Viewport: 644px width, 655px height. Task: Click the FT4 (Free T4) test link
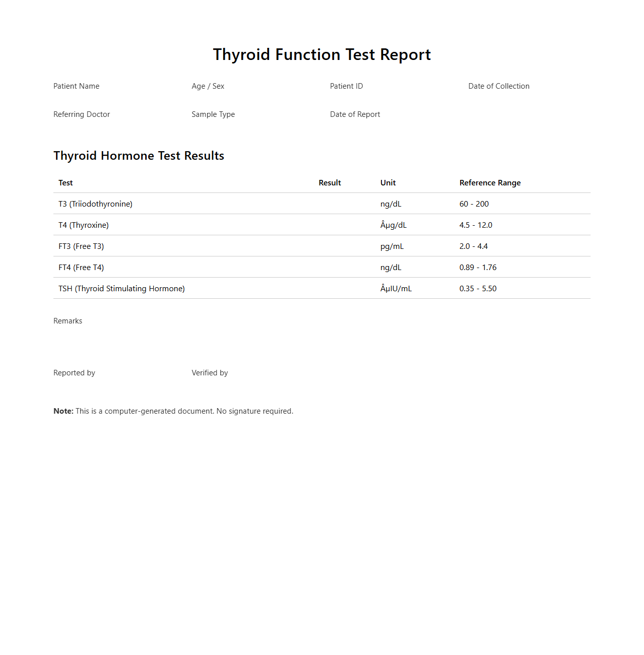tap(81, 267)
